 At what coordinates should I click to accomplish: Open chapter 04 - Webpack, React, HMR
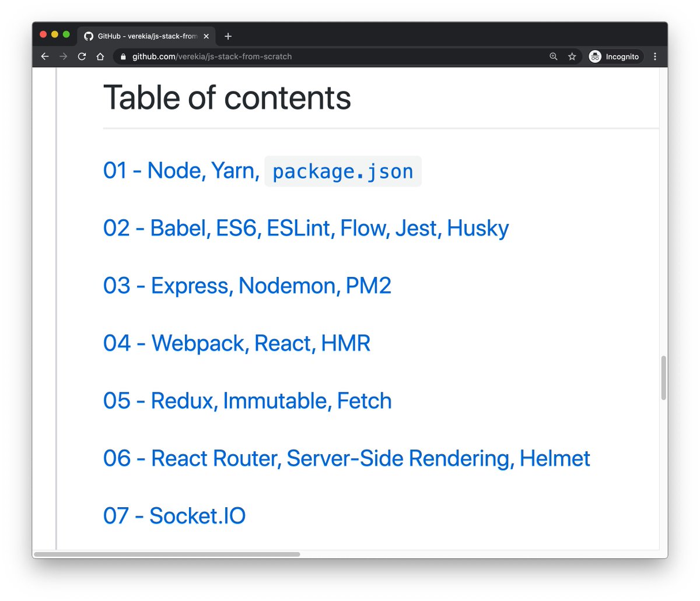click(x=237, y=343)
